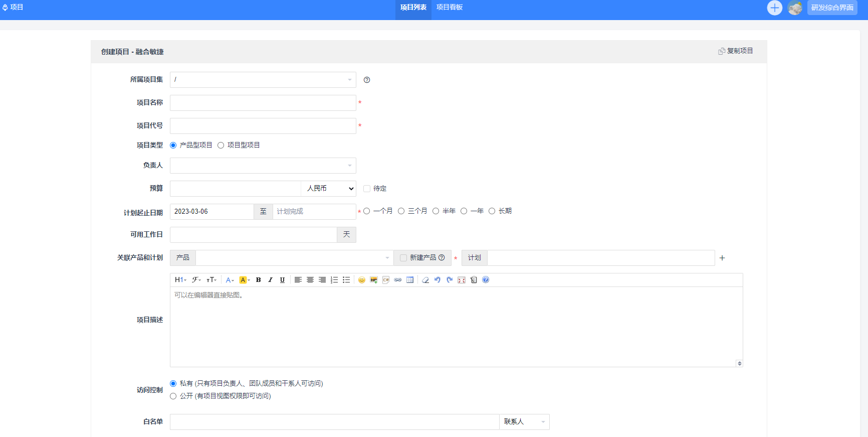This screenshot has width=868, height=437.
Task: Choose 公开 access control option
Action: (173, 396)
